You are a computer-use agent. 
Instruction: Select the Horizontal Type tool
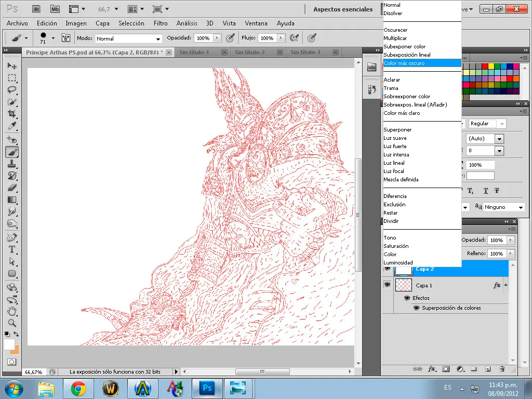pos(12,249)
